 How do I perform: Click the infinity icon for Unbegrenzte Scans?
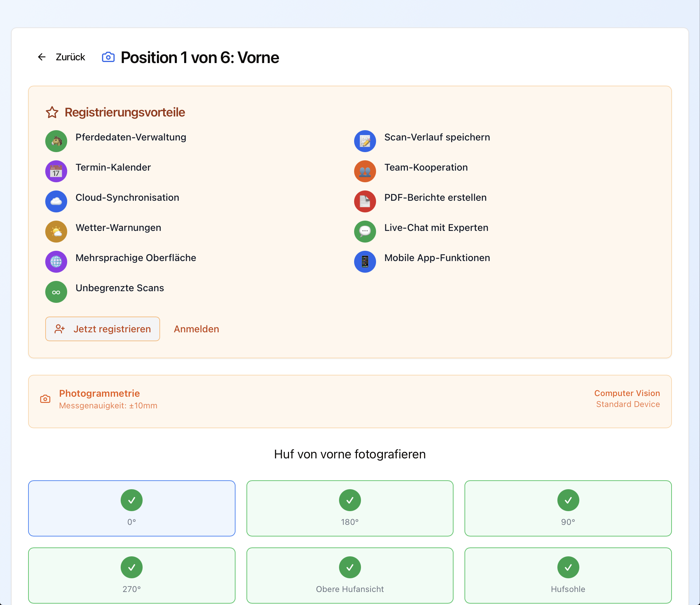click(56, 292)
